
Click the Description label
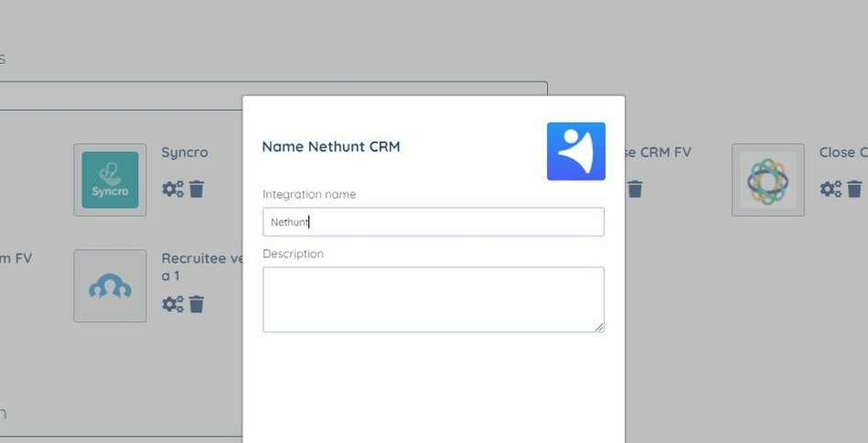click(293, 254)
